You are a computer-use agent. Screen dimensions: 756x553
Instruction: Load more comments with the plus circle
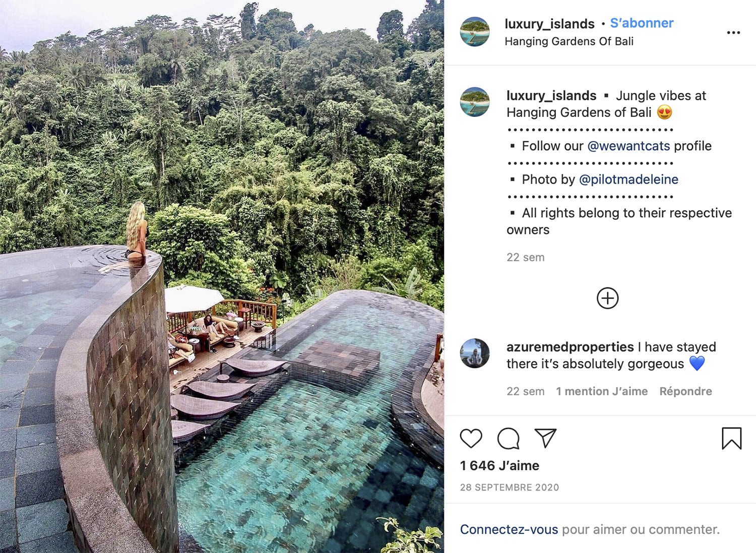click(x=607, y=298)
